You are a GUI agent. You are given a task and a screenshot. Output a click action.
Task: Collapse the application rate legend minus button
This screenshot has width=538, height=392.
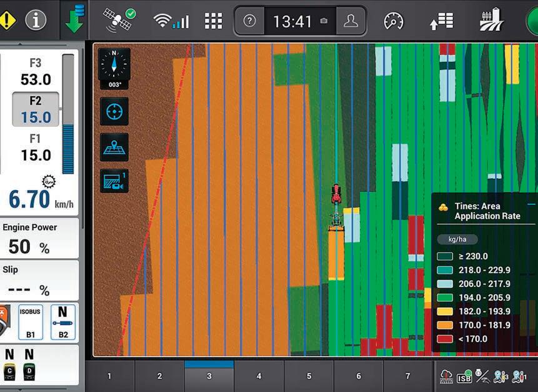[x=531, y=204]
